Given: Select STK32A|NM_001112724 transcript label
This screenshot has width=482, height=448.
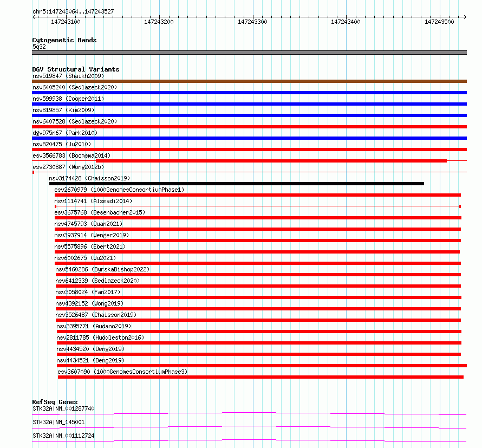Looking at the screenshot, I should [63, 436].
